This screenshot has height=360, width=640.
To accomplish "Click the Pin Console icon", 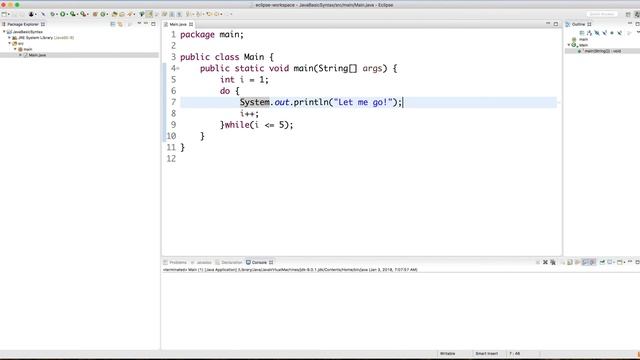I will [x=602, y=262].
